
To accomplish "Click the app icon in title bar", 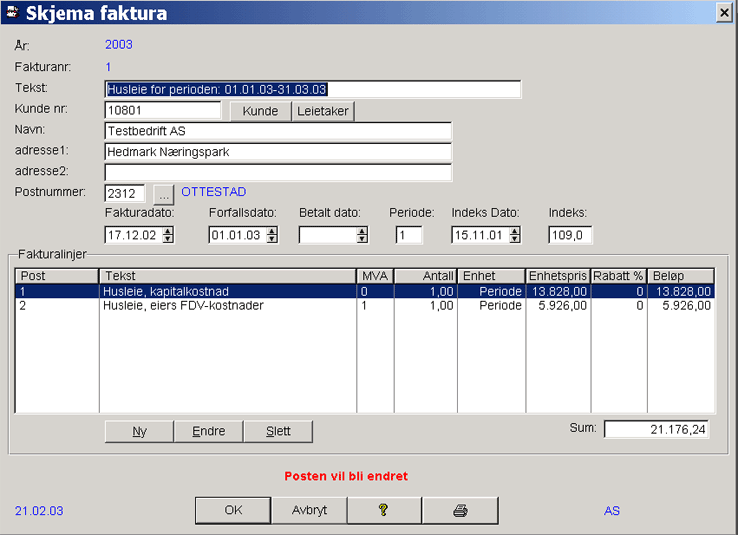I will tap(12, 12).
